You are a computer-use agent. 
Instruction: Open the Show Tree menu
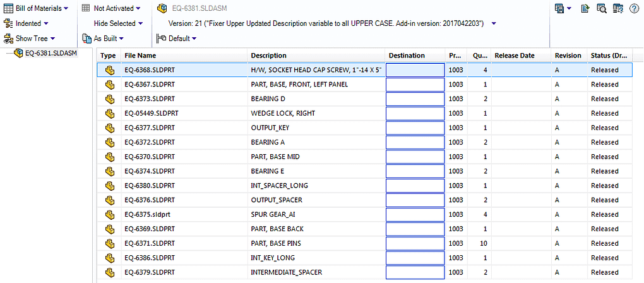[30, 39]
